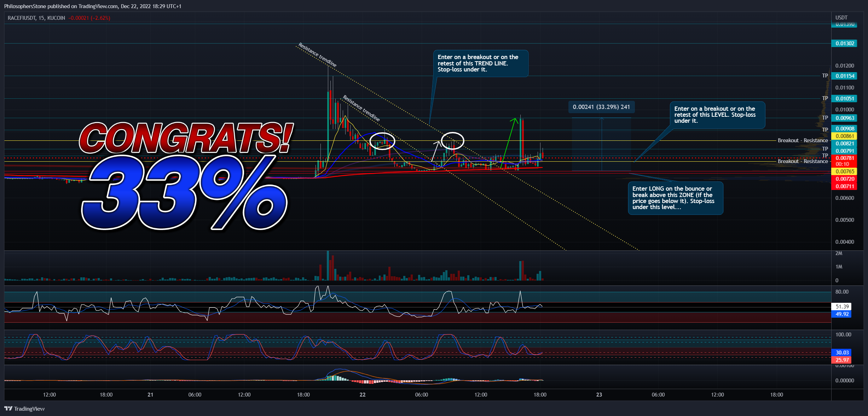Click date label 22 on time axis
The image size is (868, 416).
click(363, 395)
